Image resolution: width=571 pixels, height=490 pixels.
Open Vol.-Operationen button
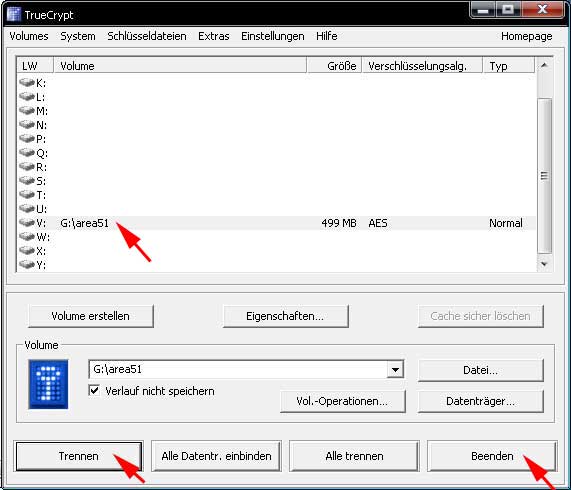pyautogui.click(x=342, y=401)
